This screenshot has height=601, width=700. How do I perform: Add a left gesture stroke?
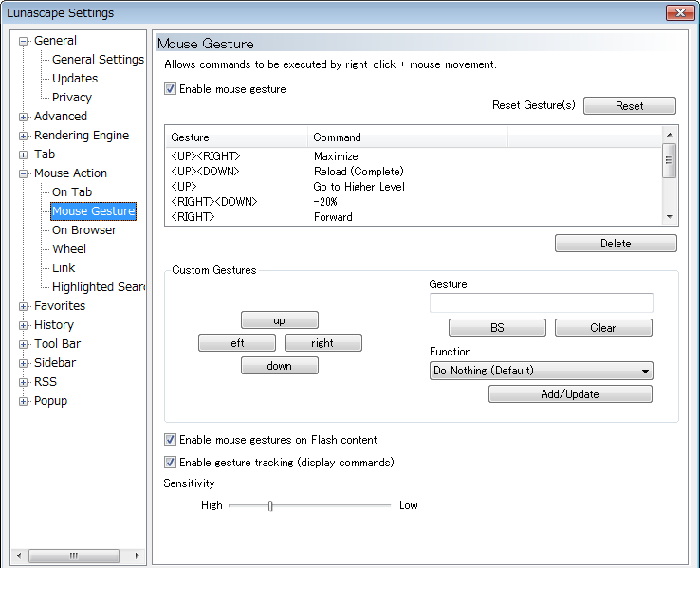pyautogui.click(x=236, y=342)
